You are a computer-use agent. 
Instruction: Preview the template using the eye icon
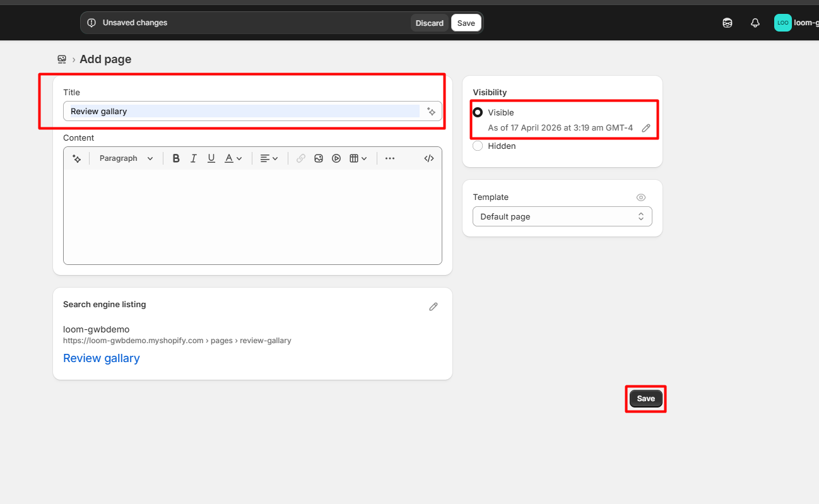641,197
